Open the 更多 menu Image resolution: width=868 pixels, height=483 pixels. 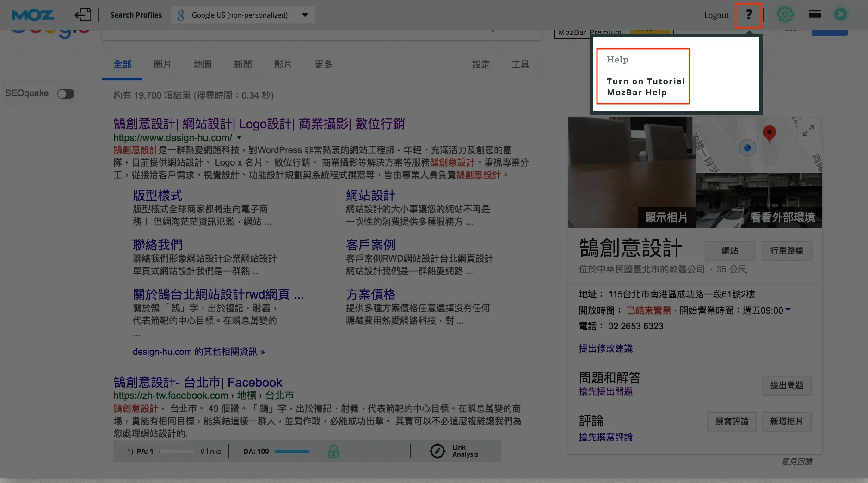pyautogui.click(x=323, y=64)
